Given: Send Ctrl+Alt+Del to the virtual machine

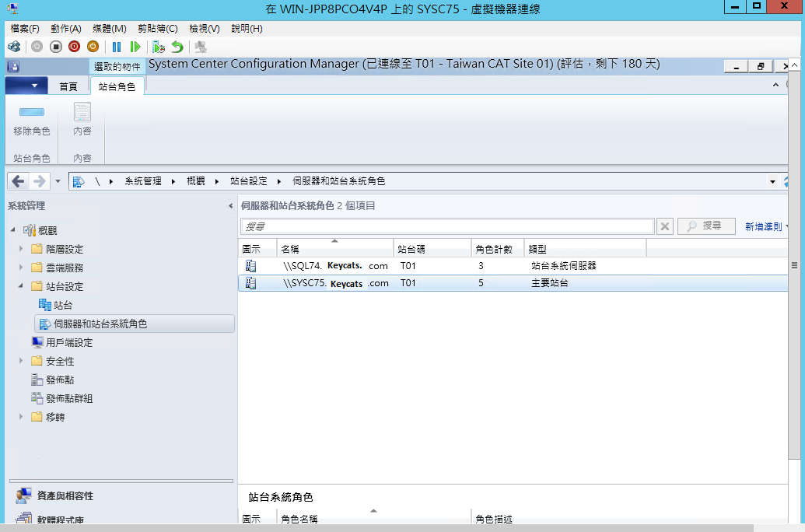Looking at the screenshot, I should tap(14, 47).
